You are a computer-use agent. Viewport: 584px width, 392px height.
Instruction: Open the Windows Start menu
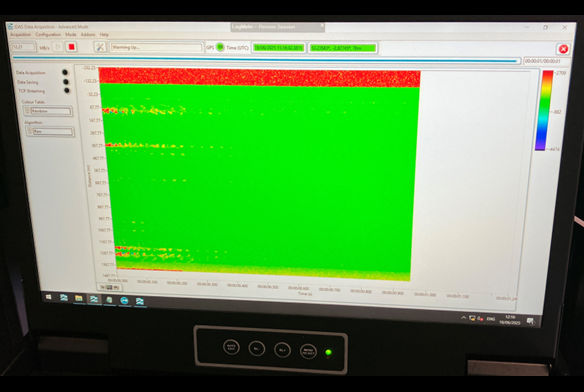pos(48,297)
